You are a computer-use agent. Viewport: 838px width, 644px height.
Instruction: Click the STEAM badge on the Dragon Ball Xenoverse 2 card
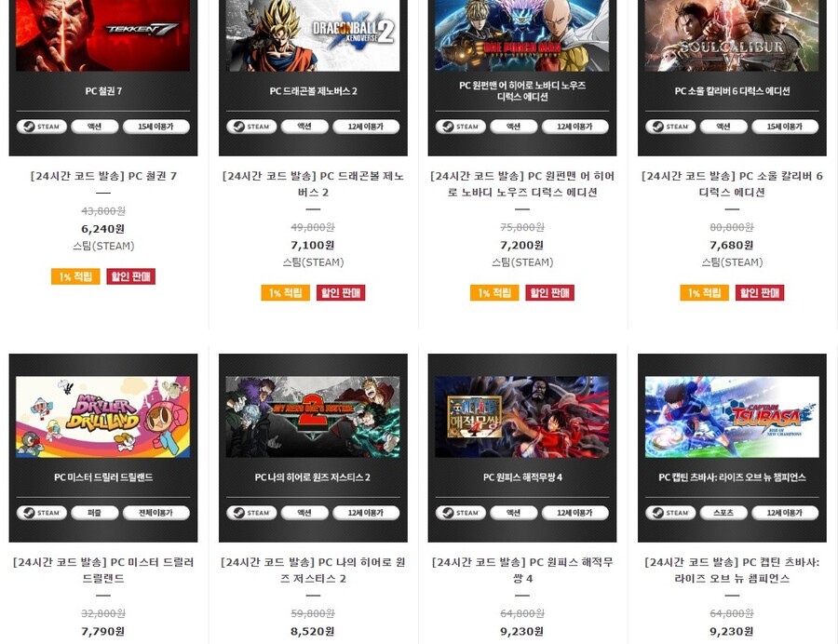(251, 127)
